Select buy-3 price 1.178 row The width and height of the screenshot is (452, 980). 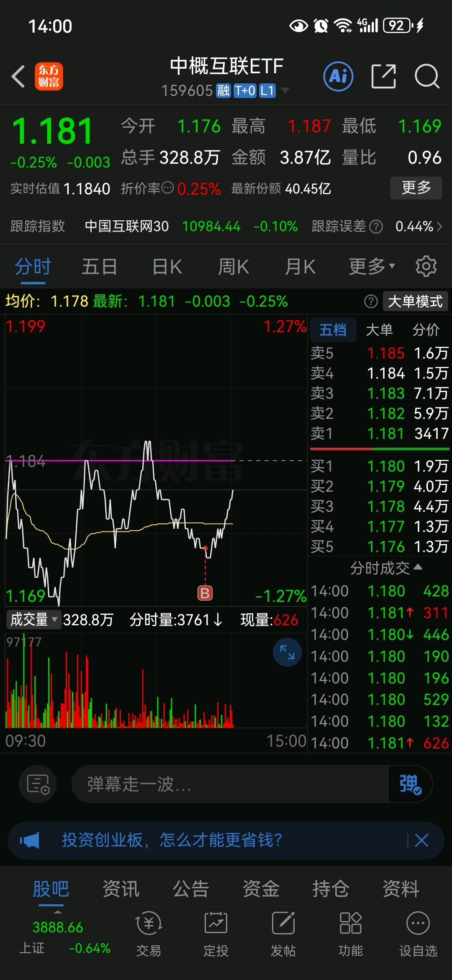pyautogui.click(x=380, y=506)
